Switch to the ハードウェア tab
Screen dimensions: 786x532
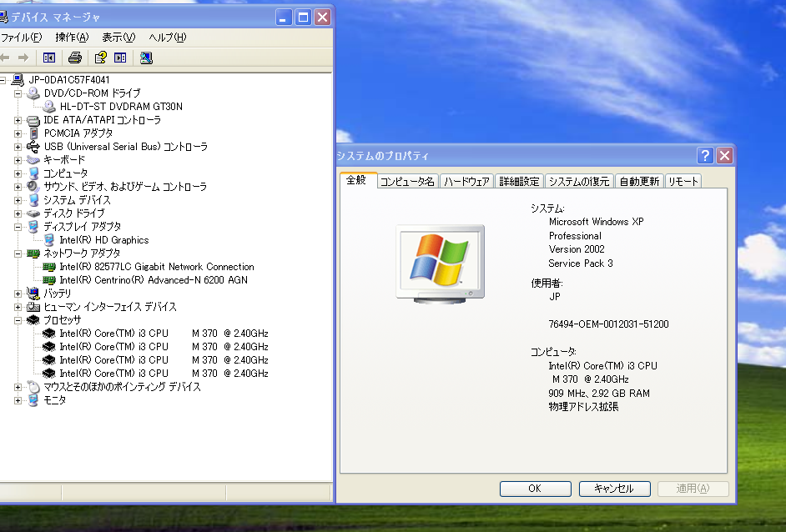pyautogui.click(x=466, y=181)
